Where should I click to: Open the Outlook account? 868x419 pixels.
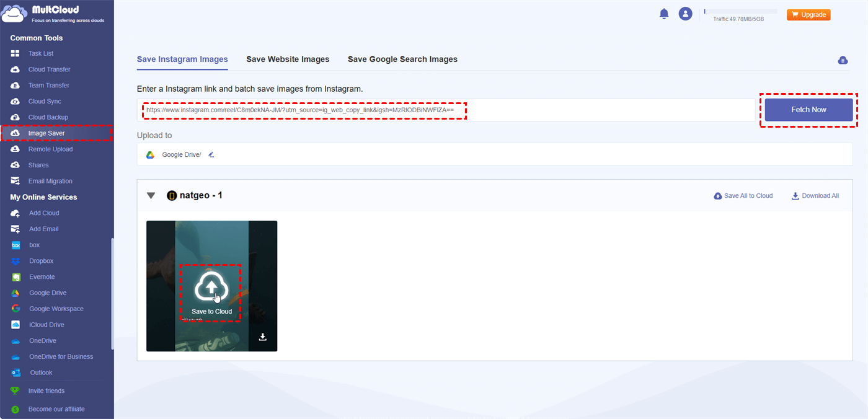[41, 373]
